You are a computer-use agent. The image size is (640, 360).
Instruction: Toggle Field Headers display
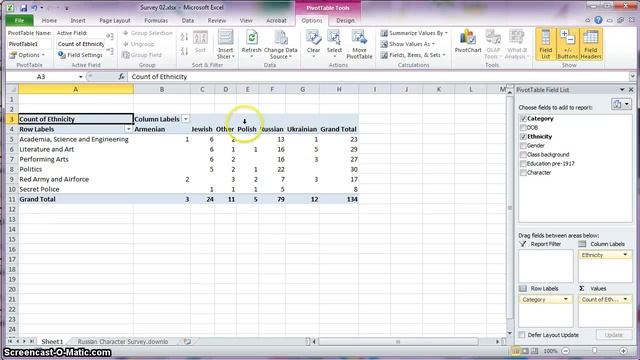(591, 44)
